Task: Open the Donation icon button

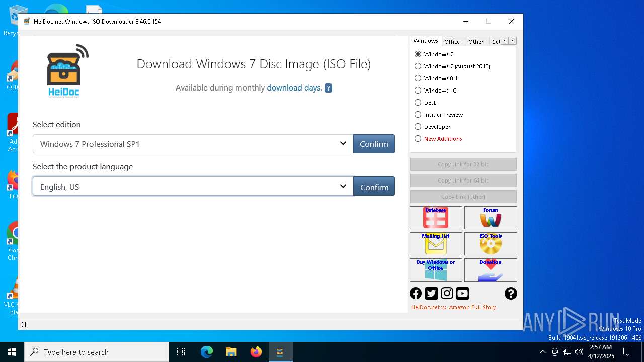Action: point(491,270)
